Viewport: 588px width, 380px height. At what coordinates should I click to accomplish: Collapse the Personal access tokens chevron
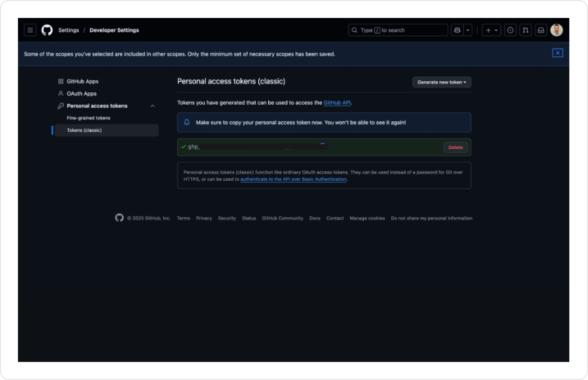click(x=153, y=106)
